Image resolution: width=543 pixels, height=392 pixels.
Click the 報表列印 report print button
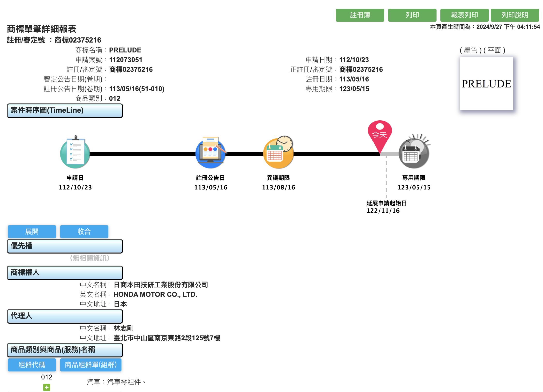[464, 15]
